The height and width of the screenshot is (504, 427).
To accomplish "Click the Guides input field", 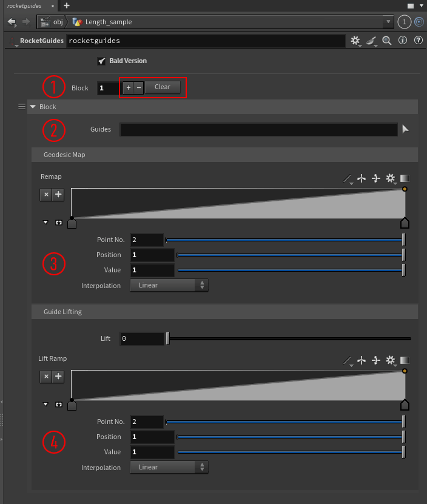I will point(259,129).
